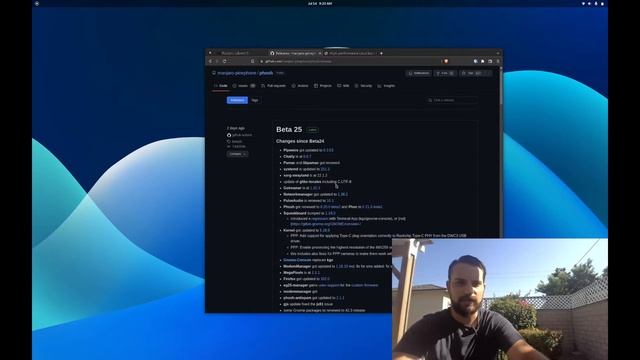
Task: Open the Networkmanager version link
Action: [x=343, y=194]
